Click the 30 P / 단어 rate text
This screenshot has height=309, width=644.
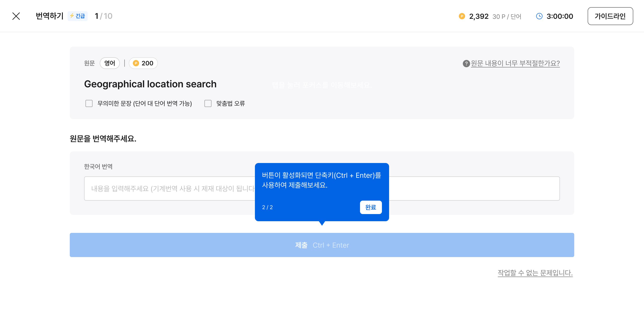(507, 17)
